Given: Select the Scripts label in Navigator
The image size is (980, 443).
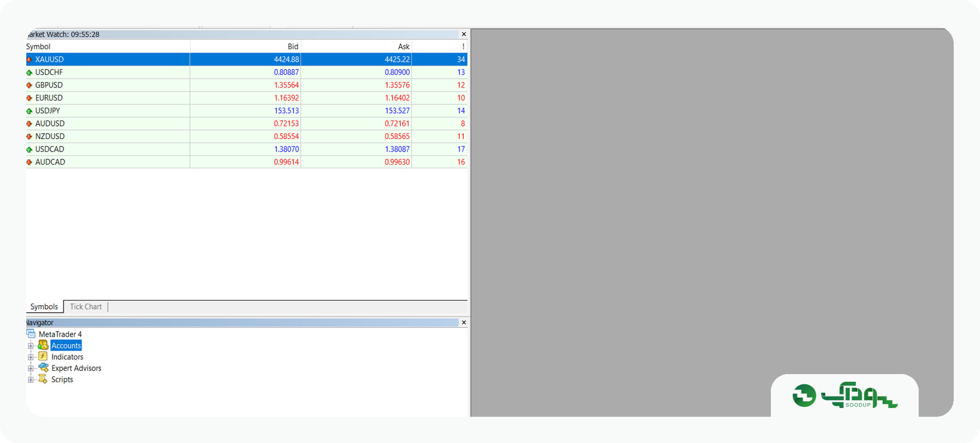Looking at the screenshot, I should coord(62,380).
